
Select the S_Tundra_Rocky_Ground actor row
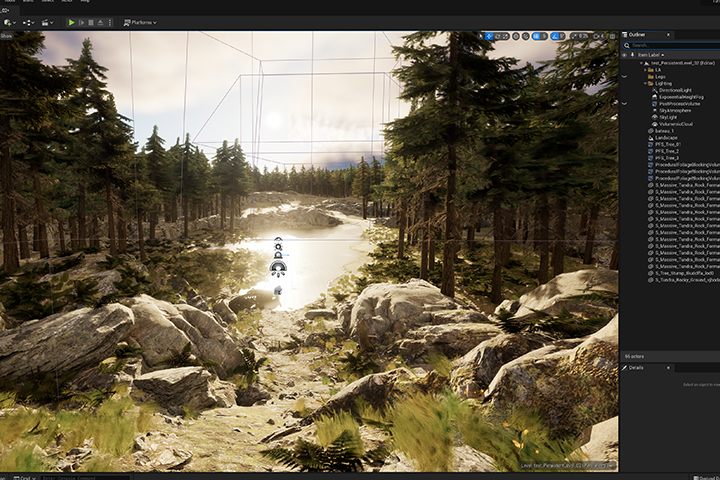[684, 280]
